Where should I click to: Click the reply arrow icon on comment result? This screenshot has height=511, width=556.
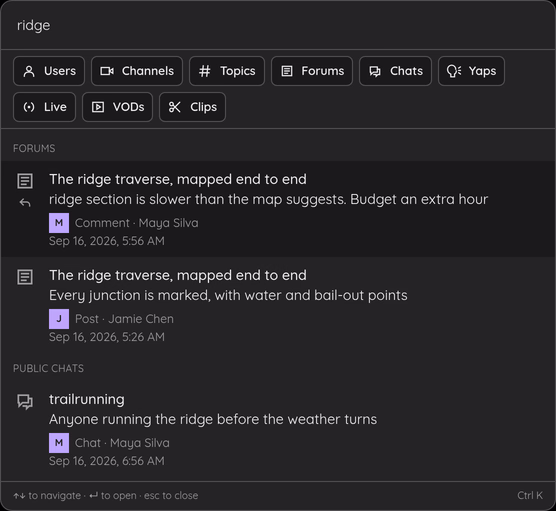click(25, 203)
